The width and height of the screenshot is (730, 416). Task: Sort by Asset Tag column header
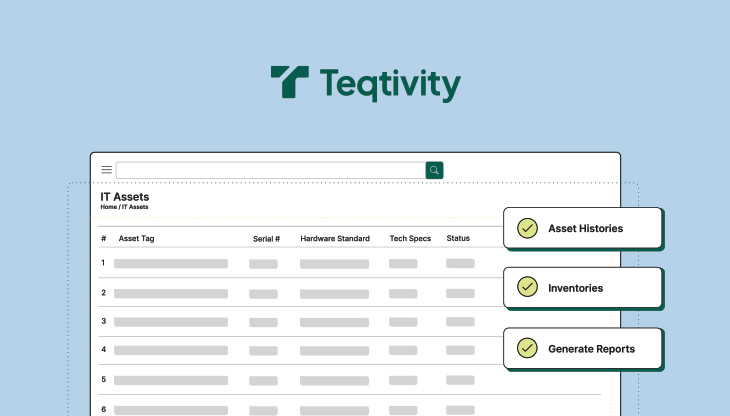pos(136,239)
